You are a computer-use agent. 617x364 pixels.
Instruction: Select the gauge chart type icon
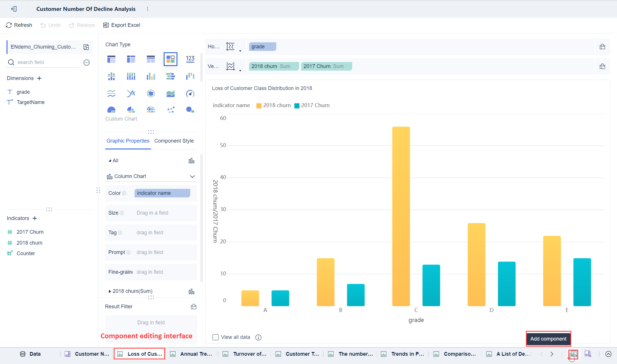click(190, 93)
